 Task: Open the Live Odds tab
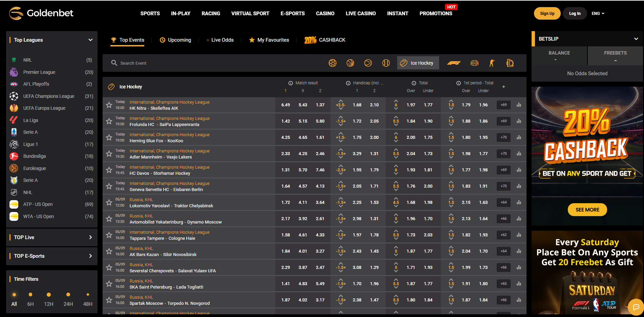point(220,40)
